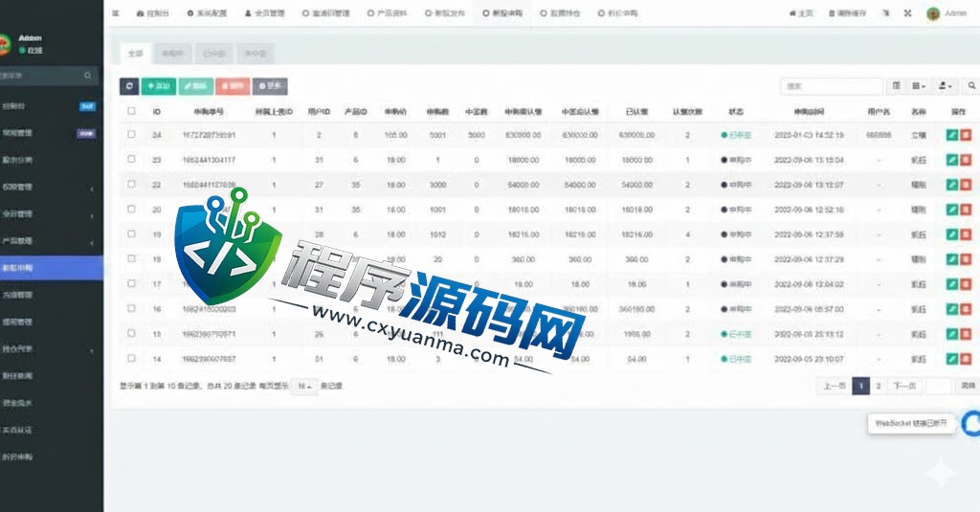The width and height of the screenshot is (980, 512).
Task: Click the light green 编辑 edit button
Action: click(x=195, y=86)
